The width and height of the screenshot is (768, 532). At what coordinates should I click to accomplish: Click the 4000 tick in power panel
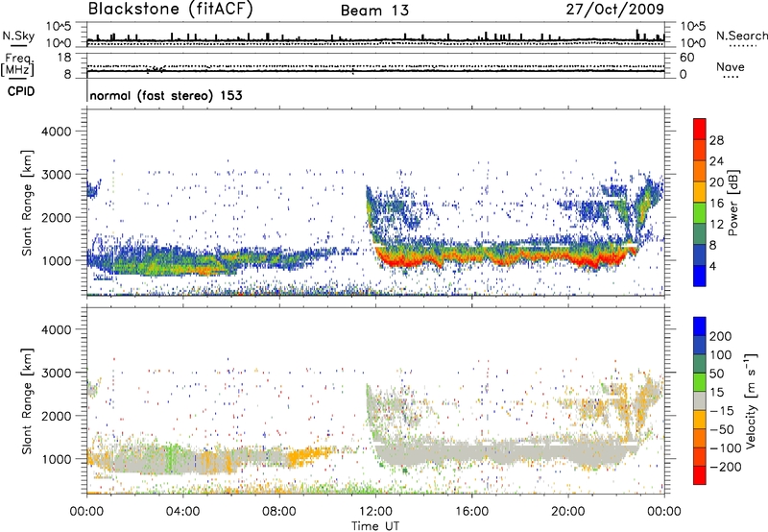56,132
